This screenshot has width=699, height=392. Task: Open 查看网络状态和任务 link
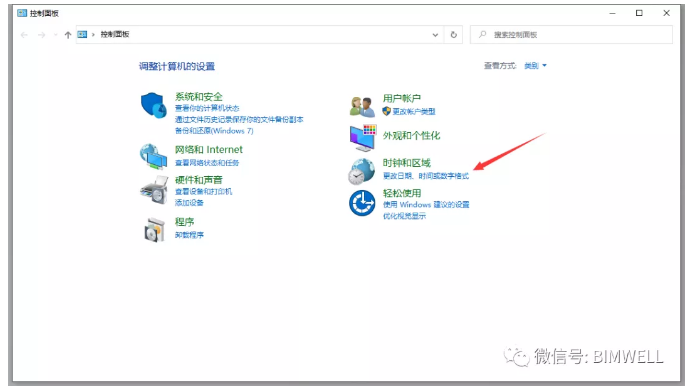[x=207, y=163]
